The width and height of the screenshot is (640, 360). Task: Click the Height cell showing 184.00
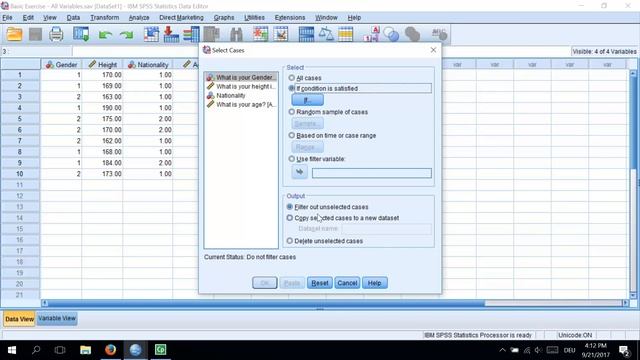click(x=102, y=163)
